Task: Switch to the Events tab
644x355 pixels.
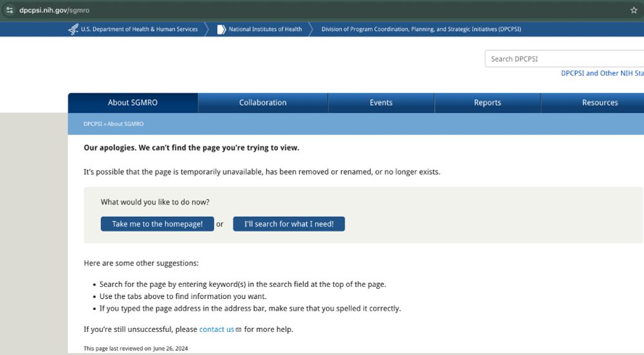Action: point(381,103)
